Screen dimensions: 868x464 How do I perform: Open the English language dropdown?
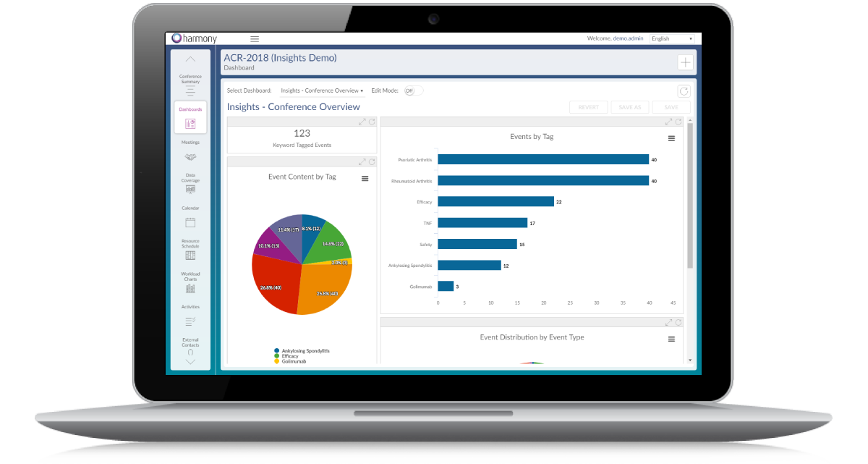[x=672, y=39]
